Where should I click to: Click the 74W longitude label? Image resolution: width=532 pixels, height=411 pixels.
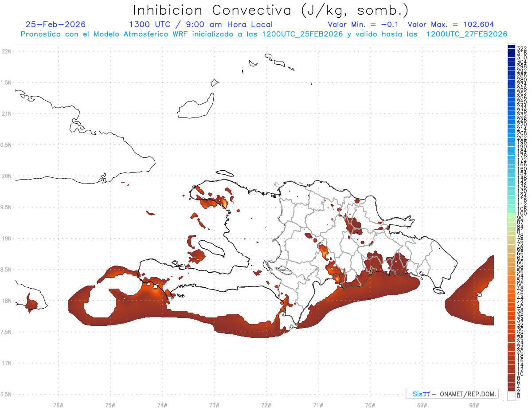(x=162, y=404)
